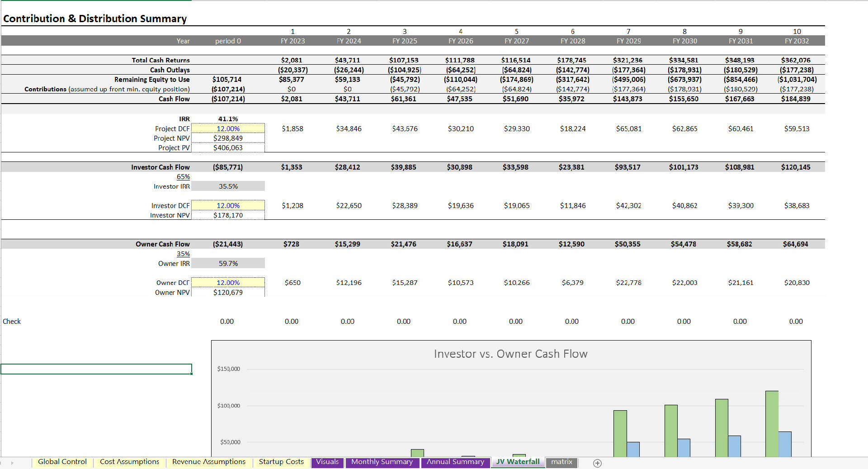Select the Check row label
The image size is (868, 469).
point(12,322)
